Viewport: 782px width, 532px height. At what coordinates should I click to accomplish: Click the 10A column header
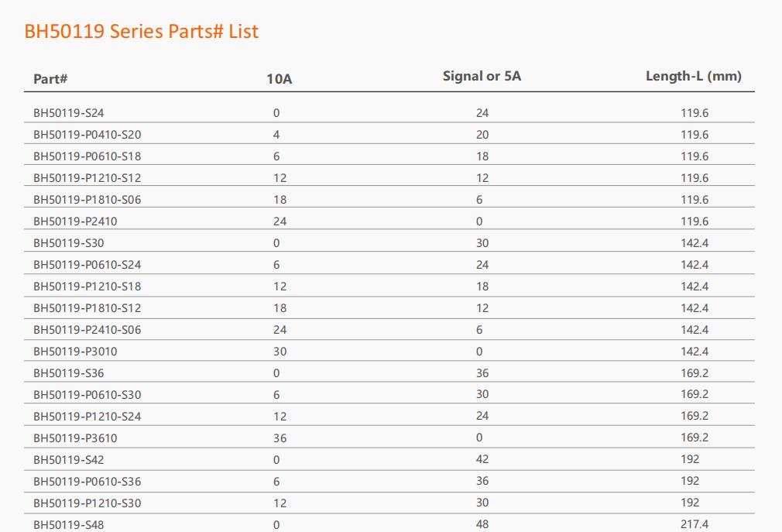tap(280, 79)
